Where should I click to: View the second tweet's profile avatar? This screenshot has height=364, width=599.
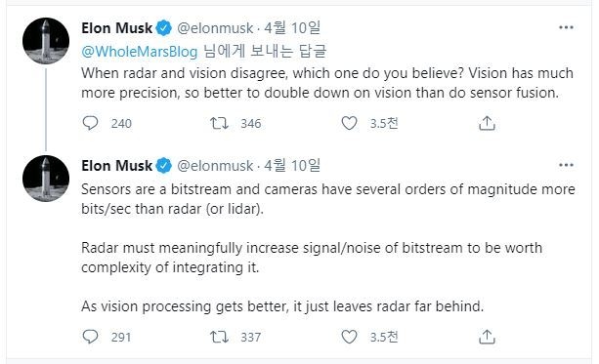(46, 179)
